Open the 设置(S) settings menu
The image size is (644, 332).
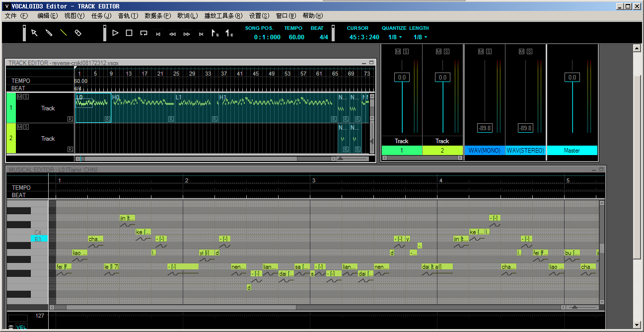(259, 16)
